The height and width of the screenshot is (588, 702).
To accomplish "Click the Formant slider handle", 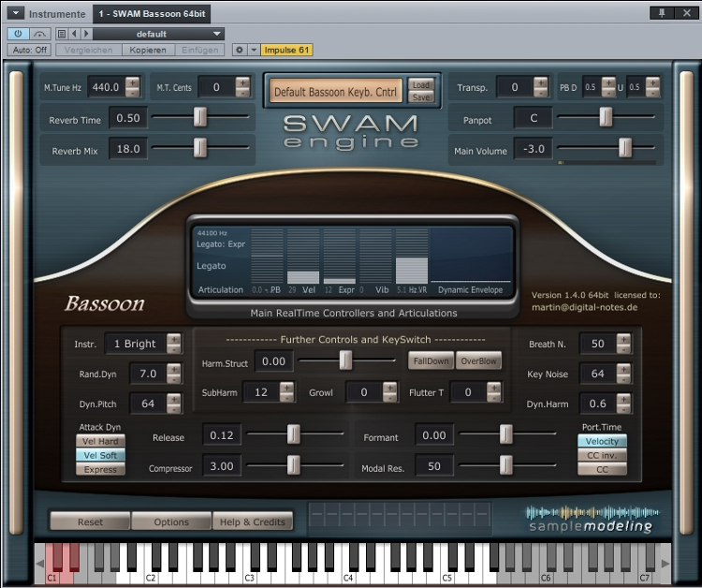I will (x=505, y=434).
